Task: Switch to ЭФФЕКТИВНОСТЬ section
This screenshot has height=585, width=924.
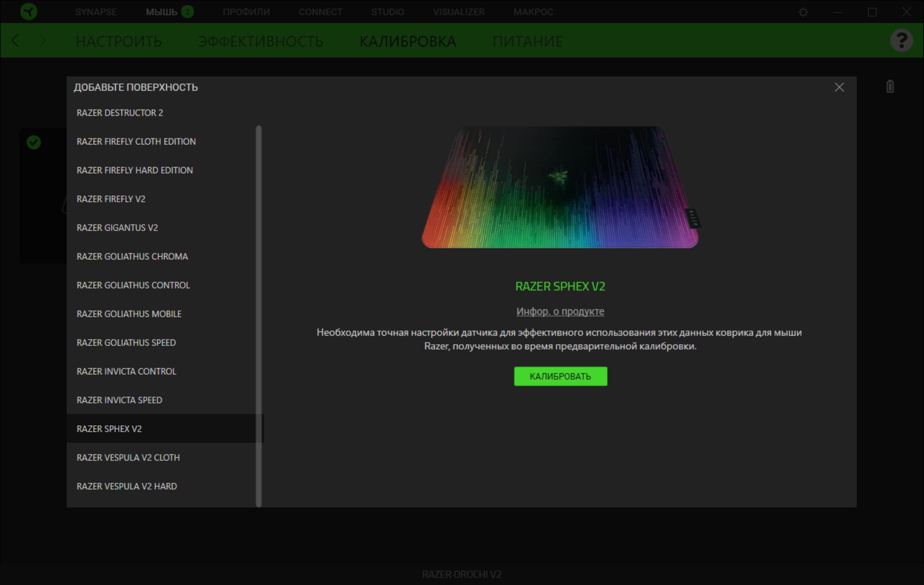Action: click(260, 41)
